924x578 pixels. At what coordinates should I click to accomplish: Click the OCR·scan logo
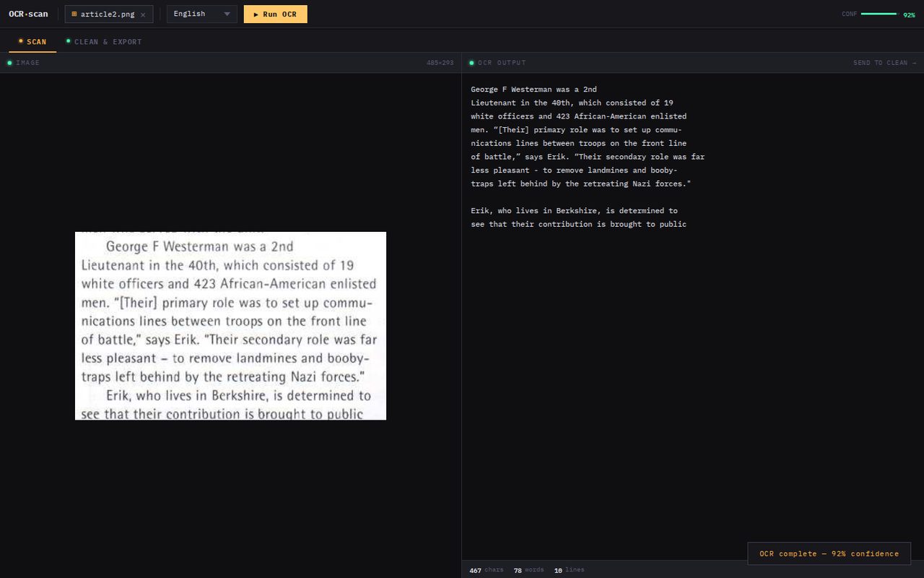pyautogui.click(x=28, y=14)
